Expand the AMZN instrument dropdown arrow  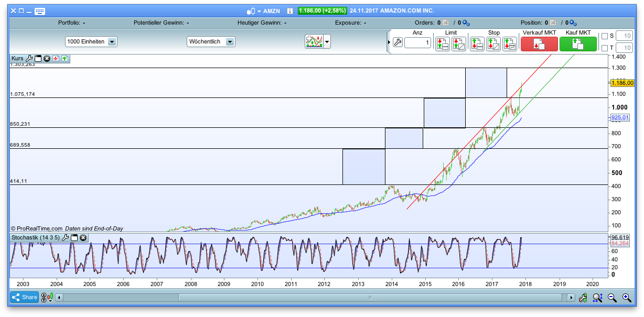click(259, 11)
